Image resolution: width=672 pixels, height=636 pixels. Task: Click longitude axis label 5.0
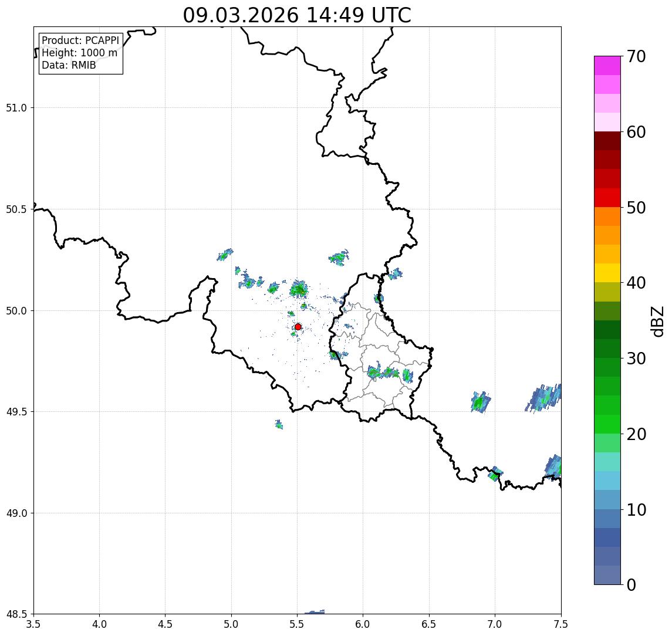coord(231,624)
